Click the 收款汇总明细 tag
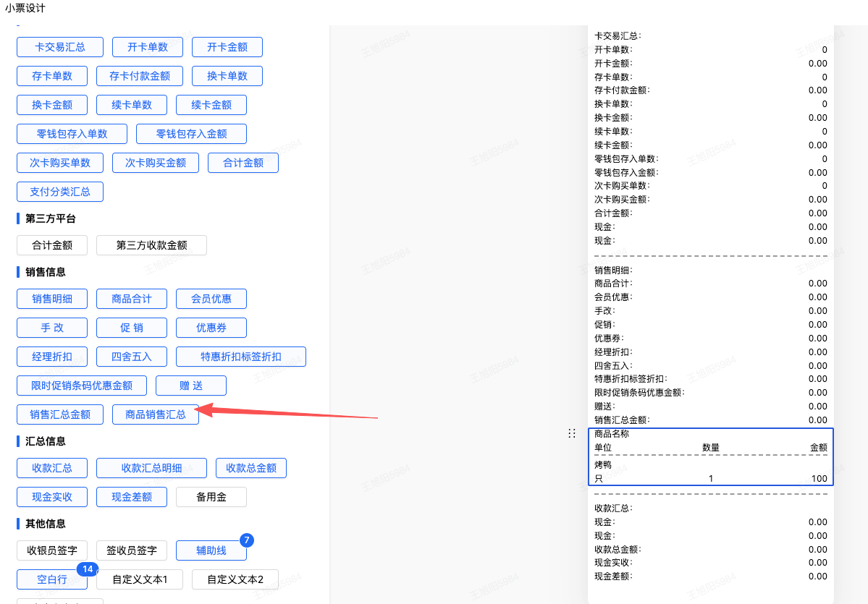 152,468
